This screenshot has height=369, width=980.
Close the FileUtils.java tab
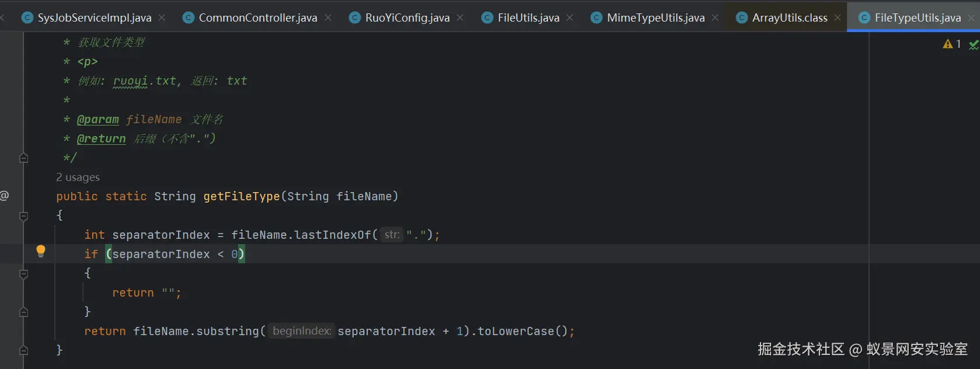[570, 18]
